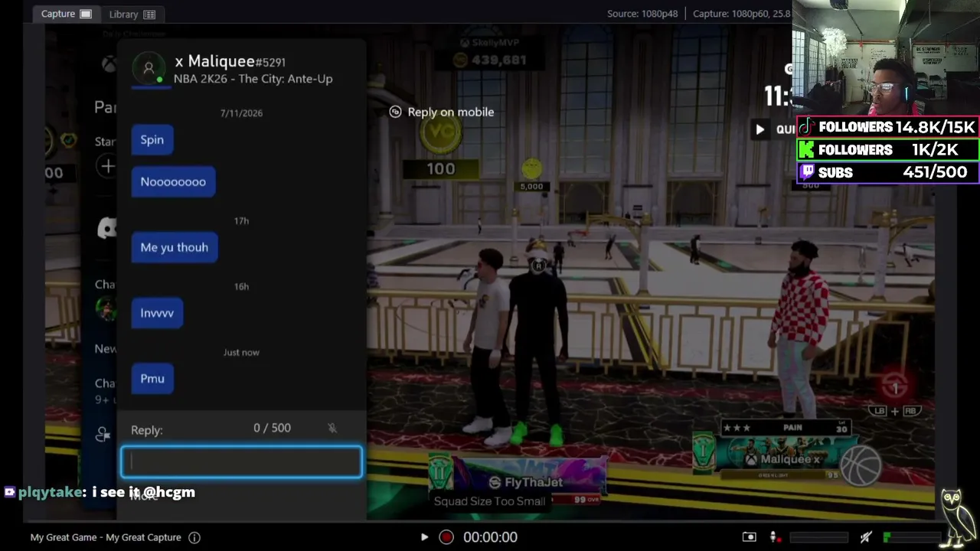Take a screenshot with the camera icon
Screen dimensions: 980x551
(x=749, y=537)
